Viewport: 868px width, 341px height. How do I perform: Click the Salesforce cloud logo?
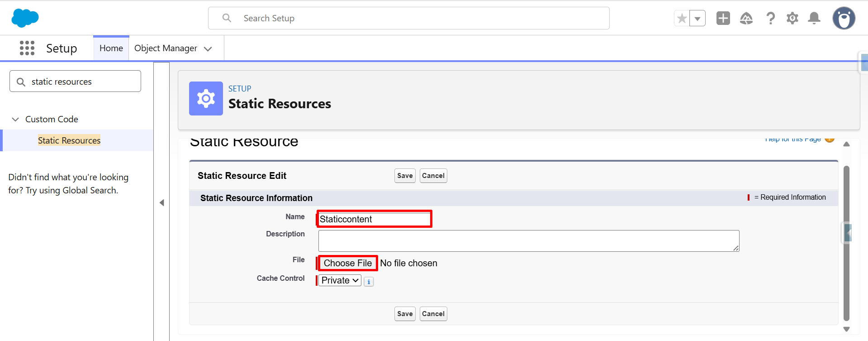point(25,18)
